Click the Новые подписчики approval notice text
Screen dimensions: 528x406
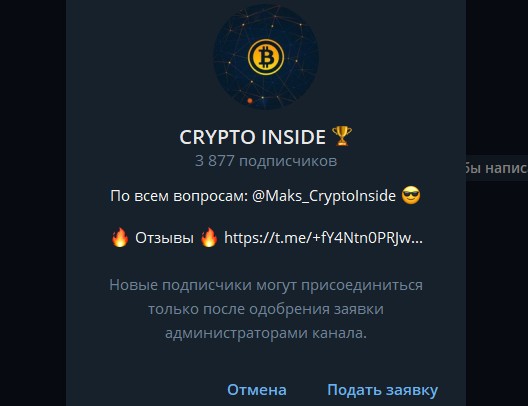tap(266, 309)
